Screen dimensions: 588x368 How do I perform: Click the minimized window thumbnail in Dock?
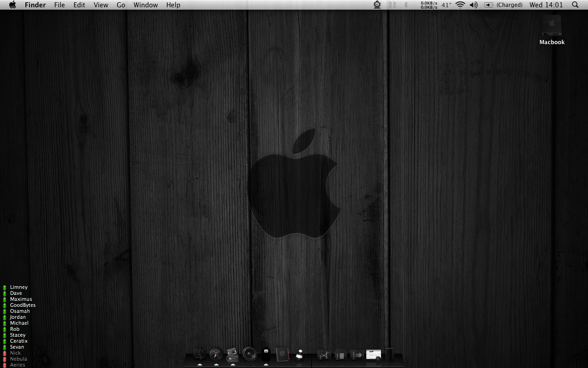[x=373, y=355]
